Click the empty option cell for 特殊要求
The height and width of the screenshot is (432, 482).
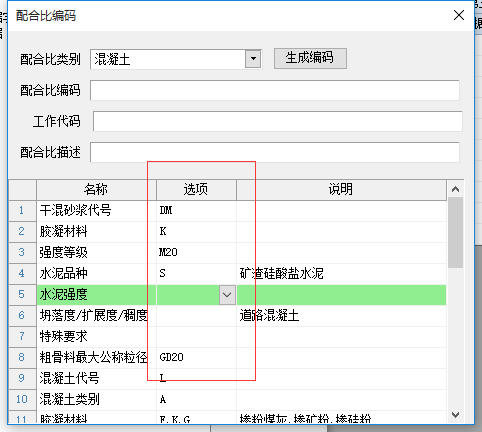tap(196, 337)
